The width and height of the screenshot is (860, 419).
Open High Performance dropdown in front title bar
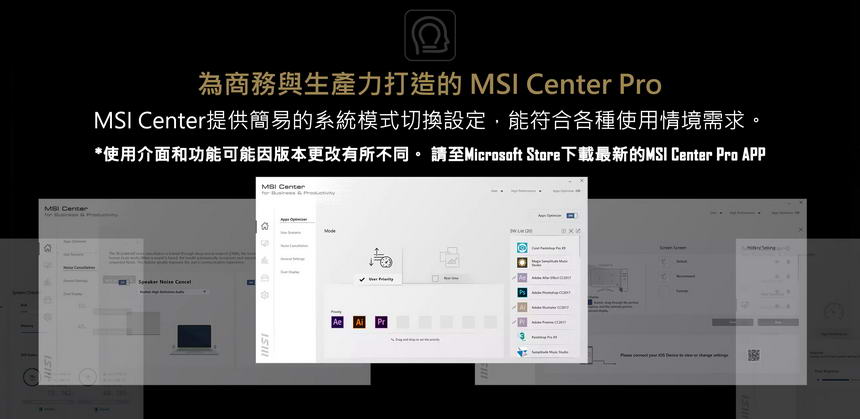click(526, 191)
